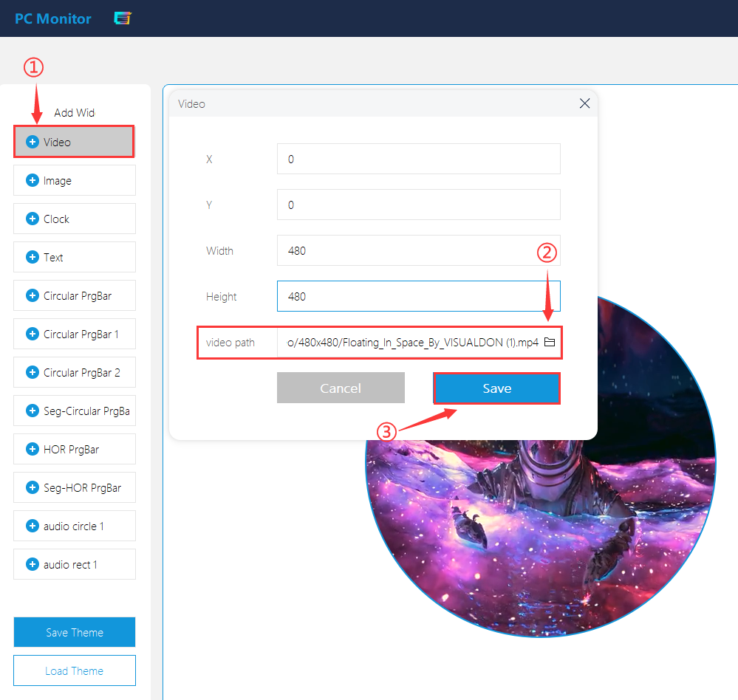
Task: Click plus icon on Circular PrgBar 2
Action: [x=32, y=372]
